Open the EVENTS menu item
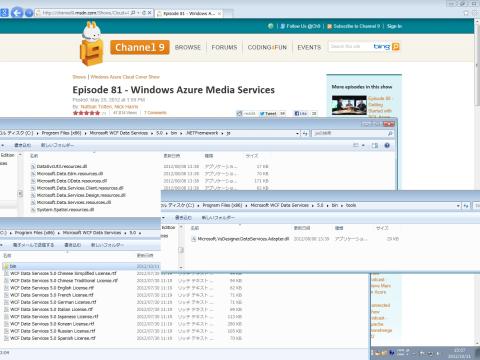This screenshot has width=480, height=360. pos(309,47)
